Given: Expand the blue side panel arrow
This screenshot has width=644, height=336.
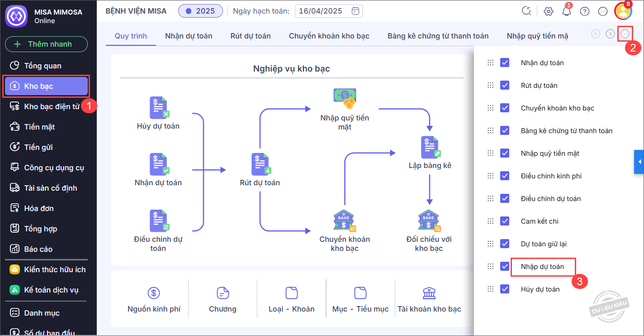Looking at the screenshot, I should tap(639, 162).
